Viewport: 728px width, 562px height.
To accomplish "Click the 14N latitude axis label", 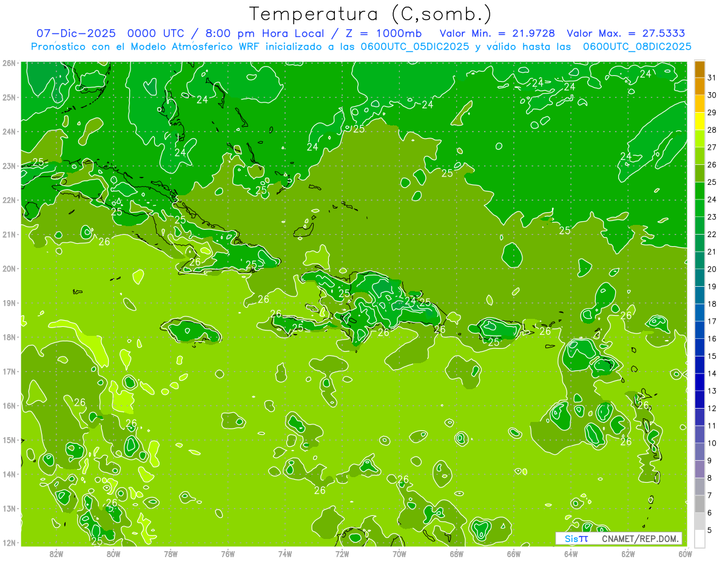I will 8,474.
